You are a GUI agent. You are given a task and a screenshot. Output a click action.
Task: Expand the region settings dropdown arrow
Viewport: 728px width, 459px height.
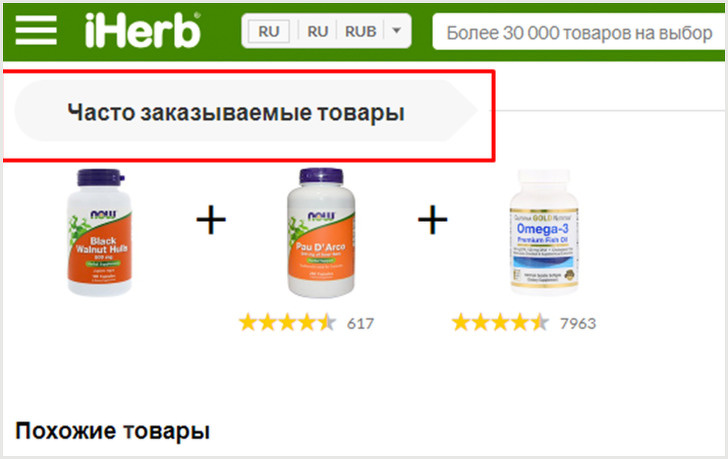point(396,31)
